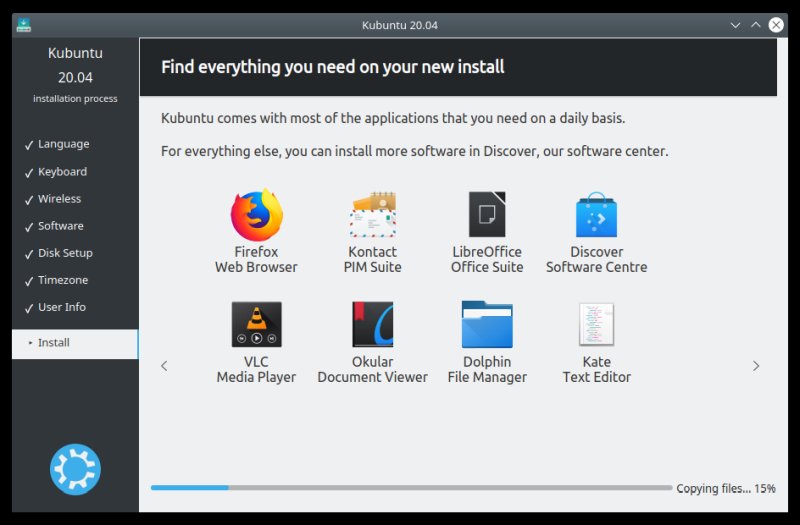Viewport: 800px width, 525px height.
Task: Click the active Install step
Action: [75, 343]
